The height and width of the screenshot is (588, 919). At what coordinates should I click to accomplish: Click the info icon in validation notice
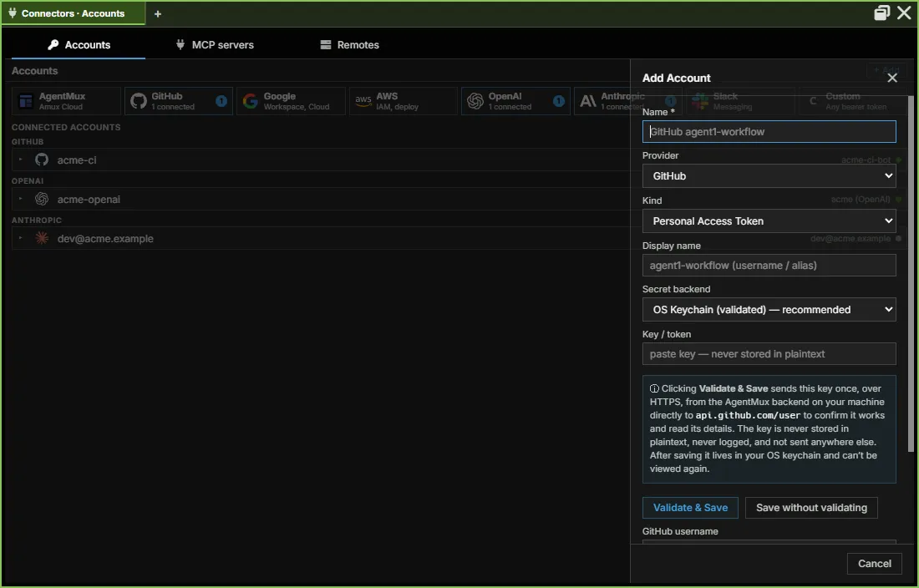pos(654,388)
